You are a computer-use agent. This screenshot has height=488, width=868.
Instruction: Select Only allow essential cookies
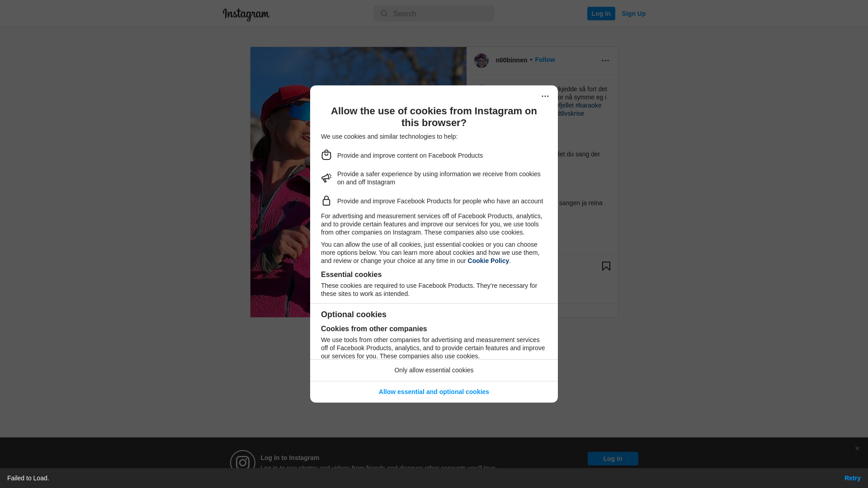434,370
